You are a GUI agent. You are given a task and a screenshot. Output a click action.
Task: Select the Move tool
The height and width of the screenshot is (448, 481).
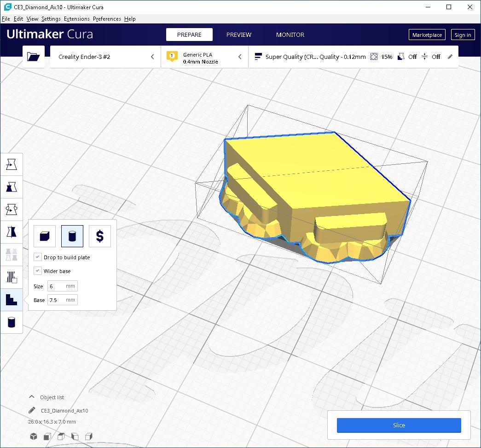12,164
